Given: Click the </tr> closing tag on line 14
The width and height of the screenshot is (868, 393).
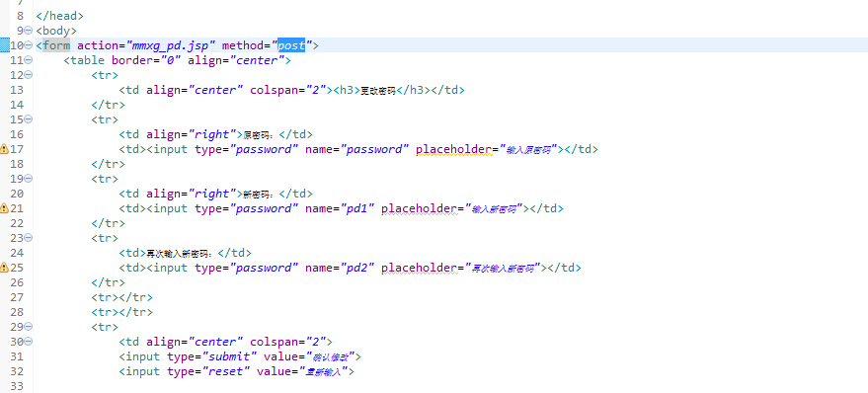Looking at the screenshot, I should tap(108, 105).
